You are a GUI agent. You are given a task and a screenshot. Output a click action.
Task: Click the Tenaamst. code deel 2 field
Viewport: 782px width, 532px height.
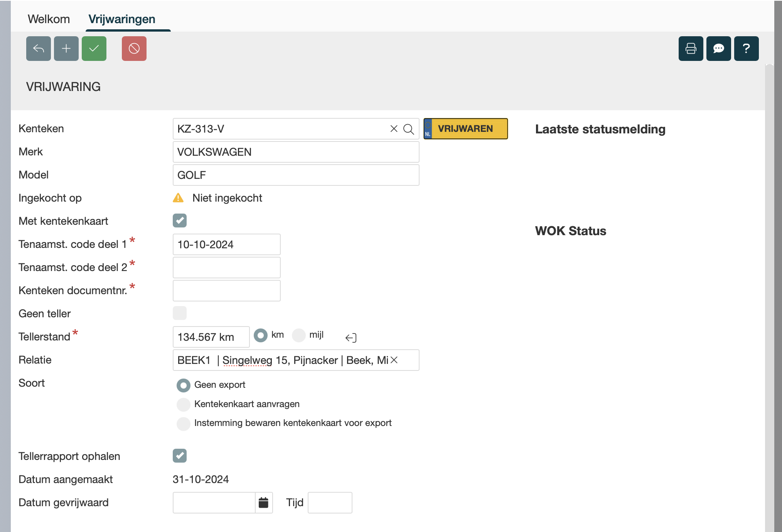(226, 268)
